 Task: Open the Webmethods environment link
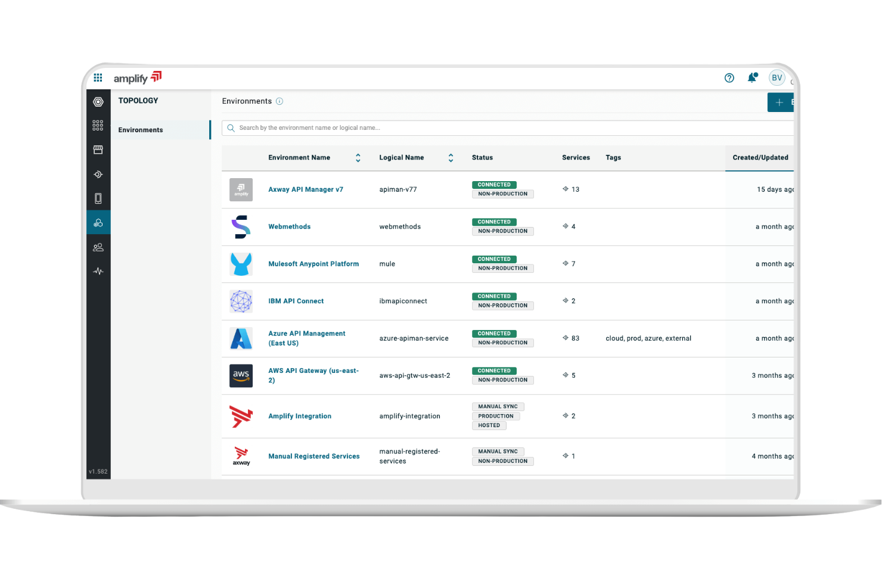point(290,227)
